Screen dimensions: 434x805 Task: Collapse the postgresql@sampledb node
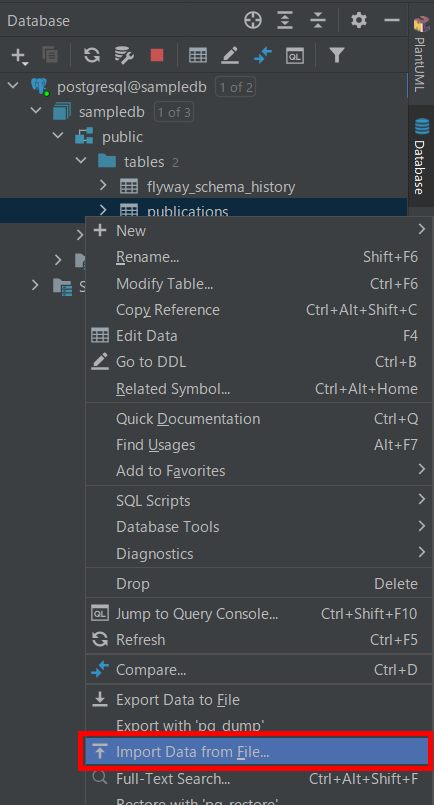click(x=13, y=86)
